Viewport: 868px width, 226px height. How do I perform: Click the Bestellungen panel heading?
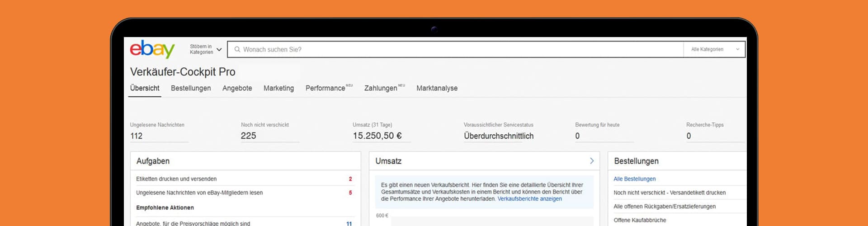pos(636,161)
